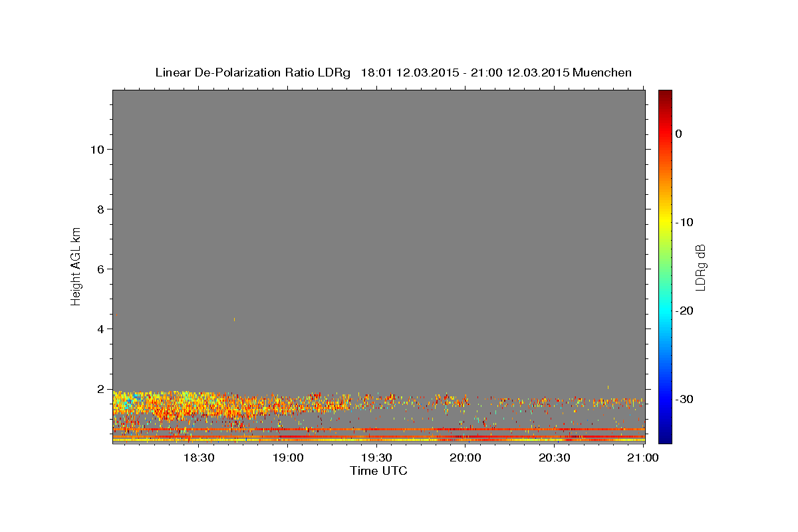Click the height tick label 4
This screenshot has height=532, width=798.
tap(99, 329)
